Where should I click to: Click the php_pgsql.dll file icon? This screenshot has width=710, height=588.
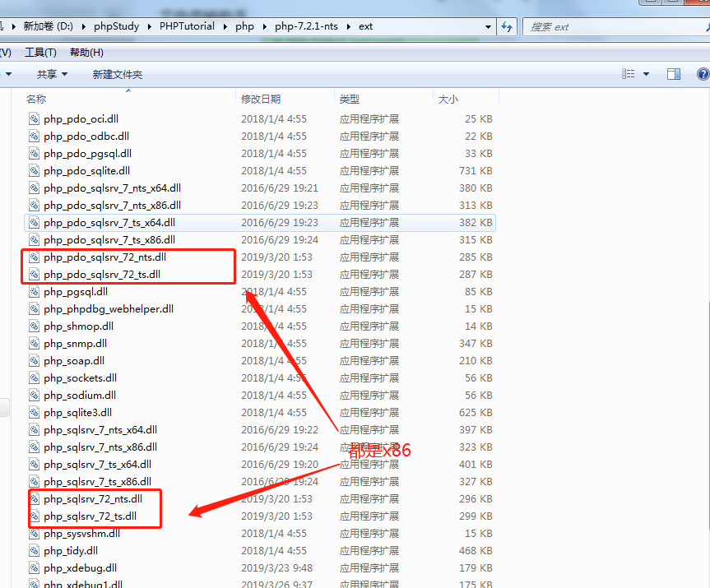click(34, 291)
